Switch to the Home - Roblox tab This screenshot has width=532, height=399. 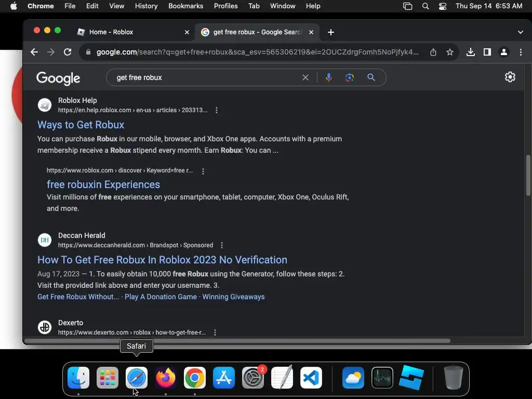click(x=133, y=32)
